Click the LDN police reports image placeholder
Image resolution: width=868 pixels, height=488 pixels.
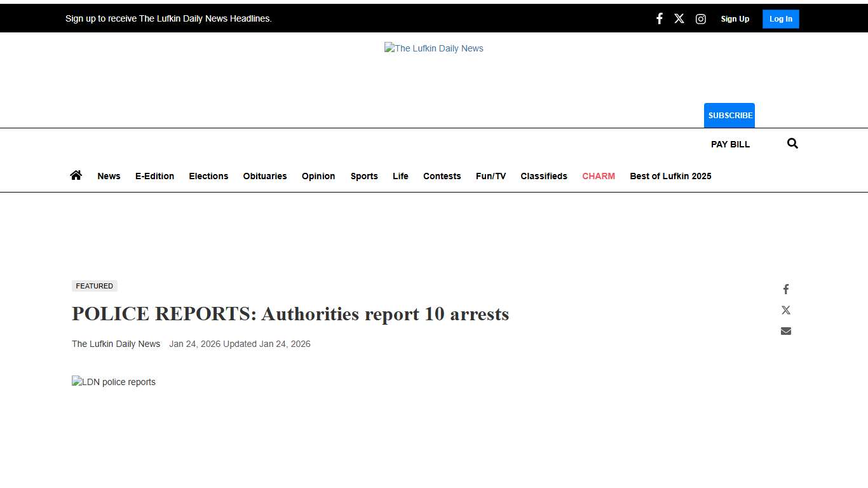[x=113, y=382]
